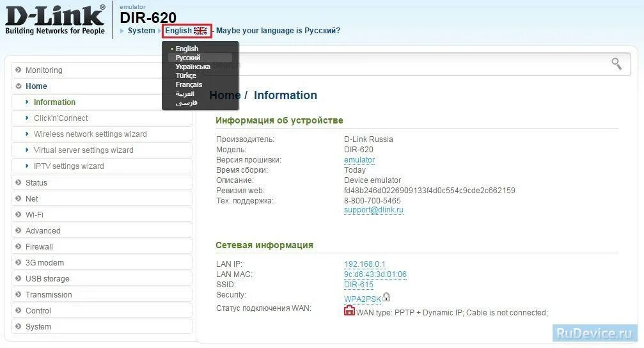Expand the Control menu section
The image size is (644, 348).
pyautogui.click(x=102, y=311)
